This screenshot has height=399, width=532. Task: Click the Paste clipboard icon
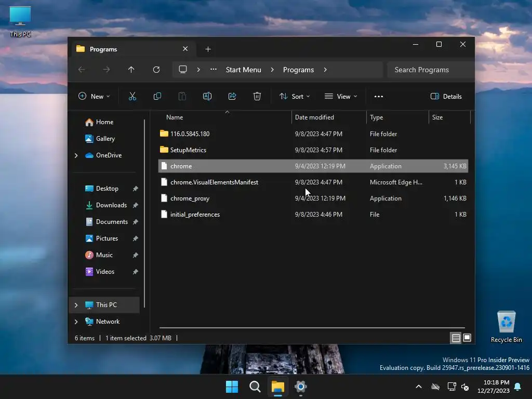[182, 96]
